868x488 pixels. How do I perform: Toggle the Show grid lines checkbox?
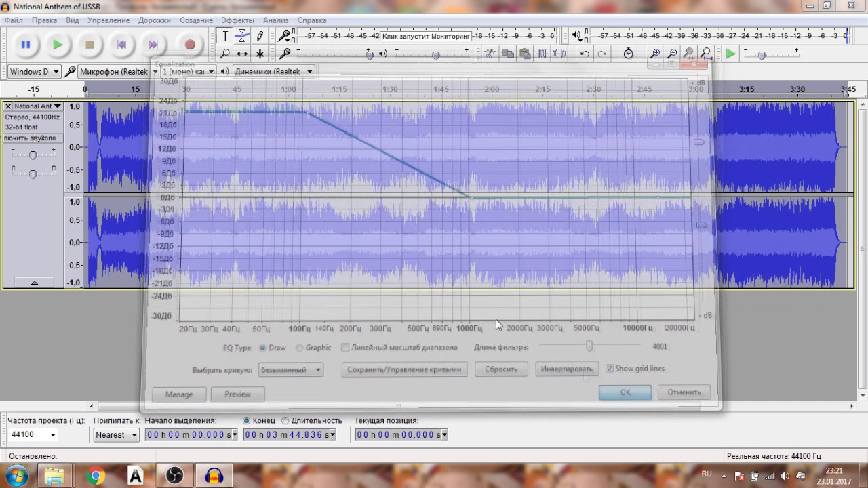tap(609, 369)
